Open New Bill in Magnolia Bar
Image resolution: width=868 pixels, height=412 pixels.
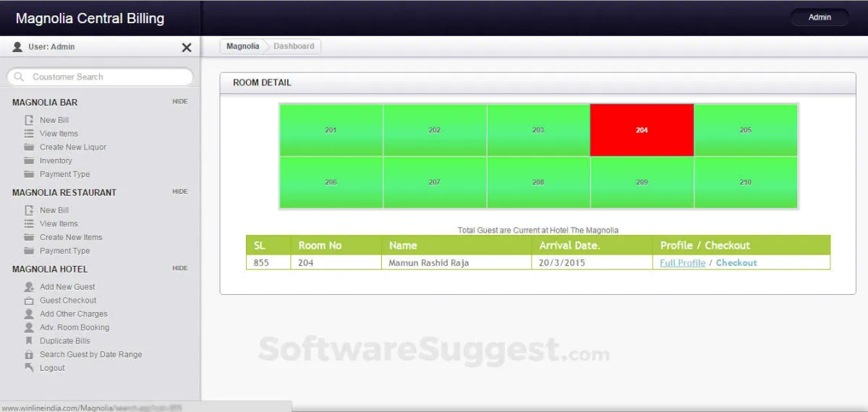[54, 120]
